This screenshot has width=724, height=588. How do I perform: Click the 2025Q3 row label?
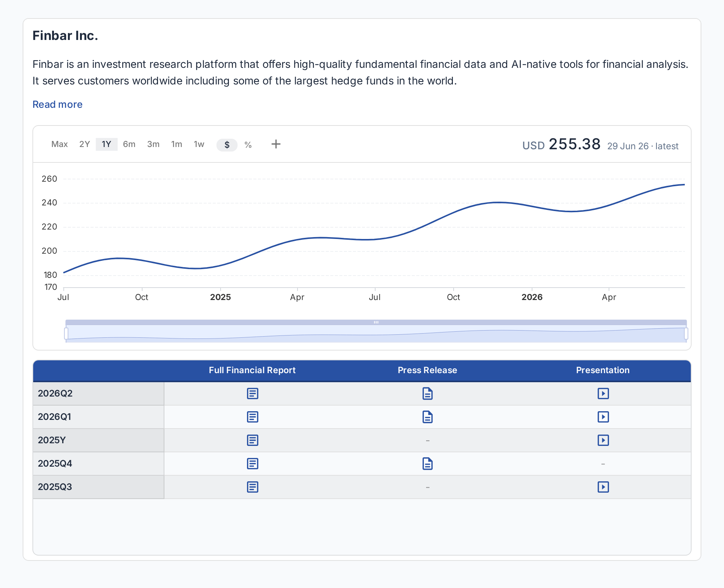(x=55, y=487)
